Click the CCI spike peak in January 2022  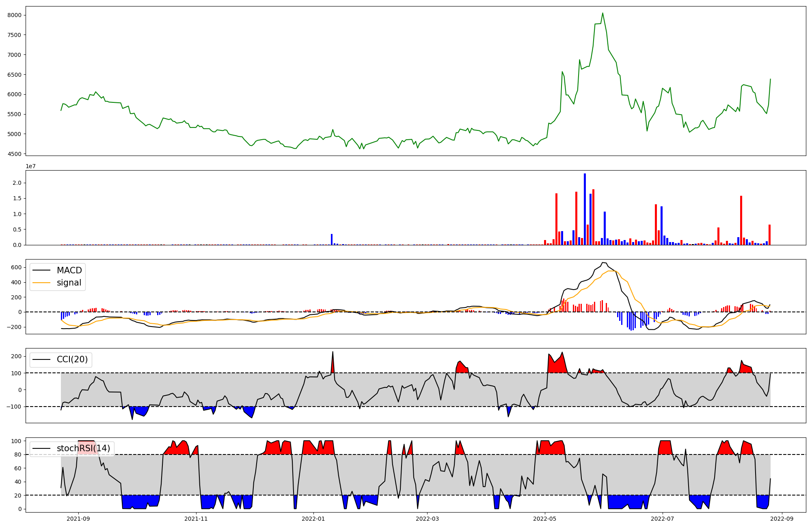tap(333, 352)
